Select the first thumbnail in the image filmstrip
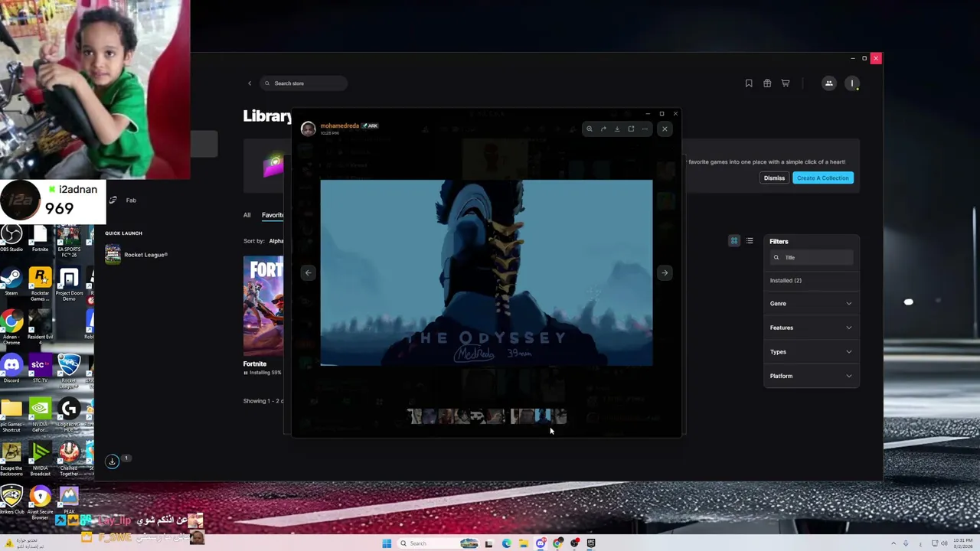 point(414,416)
